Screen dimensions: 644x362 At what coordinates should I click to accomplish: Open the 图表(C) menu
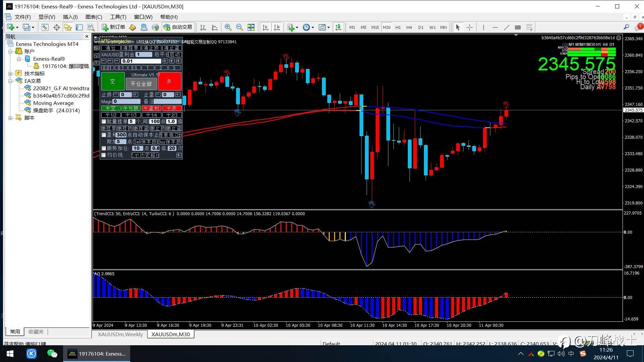click(x=94, y=17)
